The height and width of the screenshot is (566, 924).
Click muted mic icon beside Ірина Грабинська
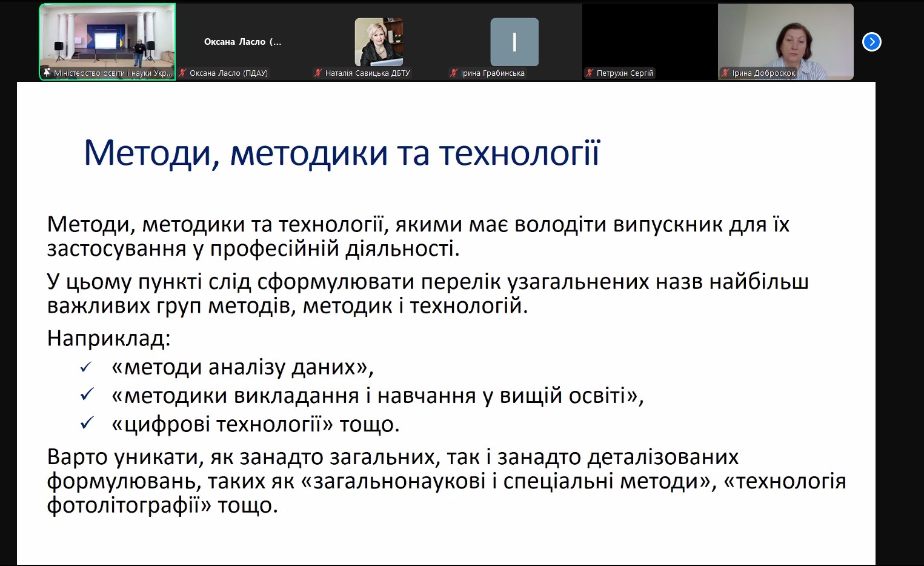click(x=454, y=73)
